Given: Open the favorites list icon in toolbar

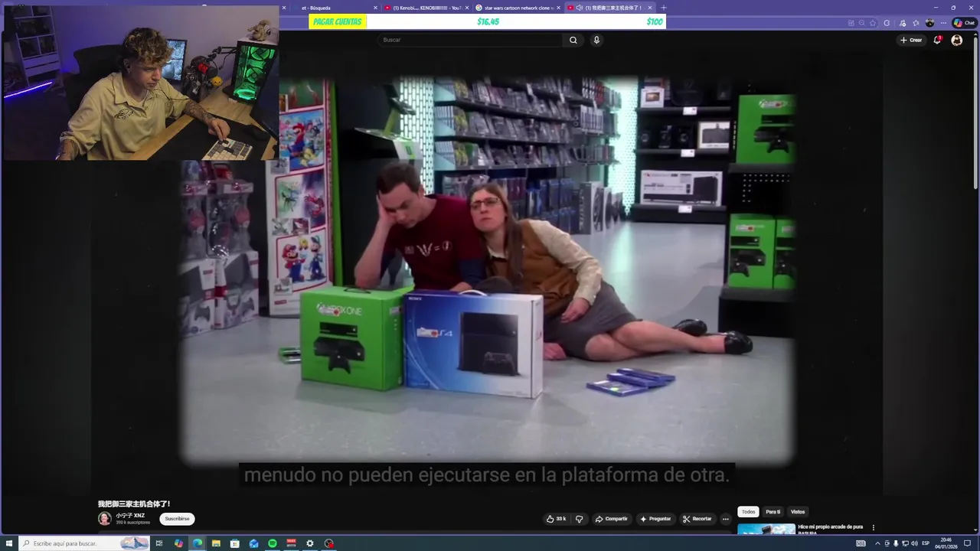Looking at the screenshot, I should 916,23.
